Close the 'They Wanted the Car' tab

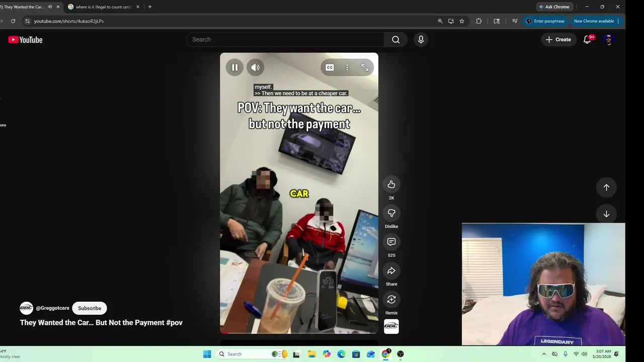[58, 7]
